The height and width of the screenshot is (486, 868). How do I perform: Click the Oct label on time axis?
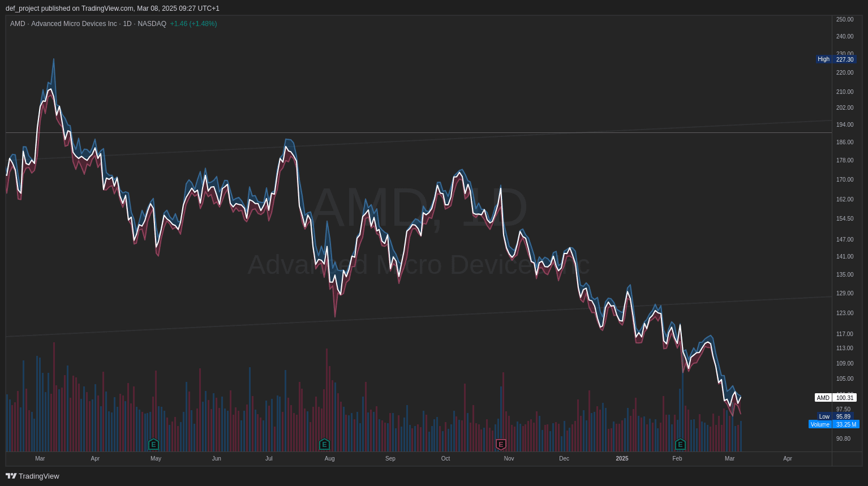[x=445, y=458]
